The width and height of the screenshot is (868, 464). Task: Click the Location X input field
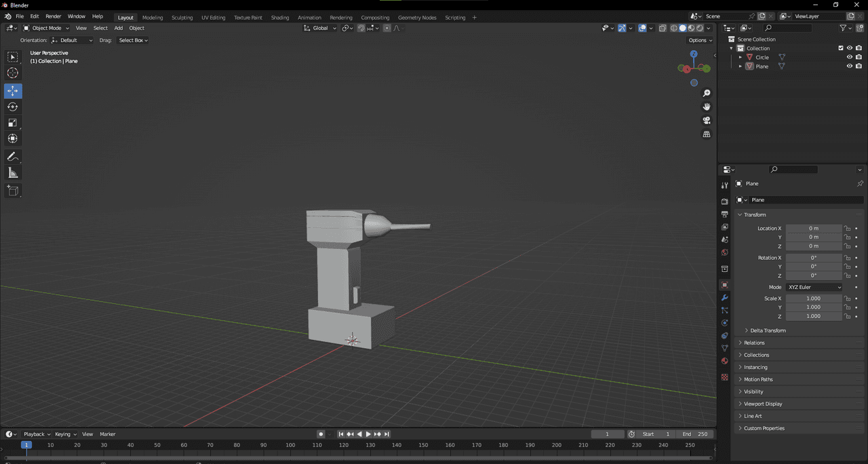click(x=813, y=229)
